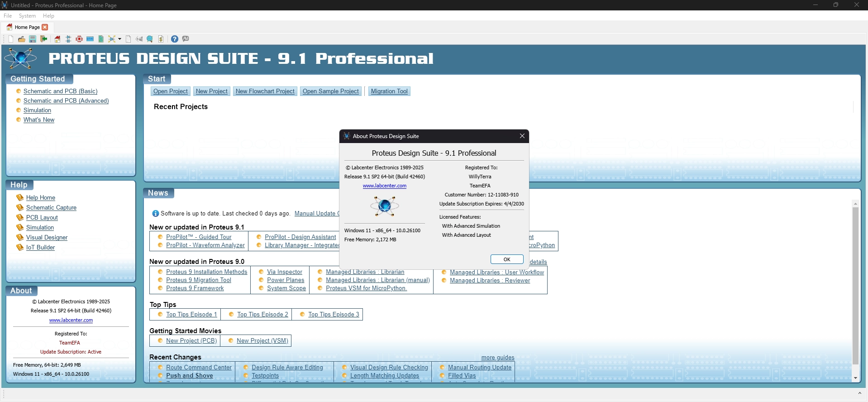The image size is (868, 402).
Task: Click the Customer Number: 12-11083-910 text
Action: click(x=482, y=195)
